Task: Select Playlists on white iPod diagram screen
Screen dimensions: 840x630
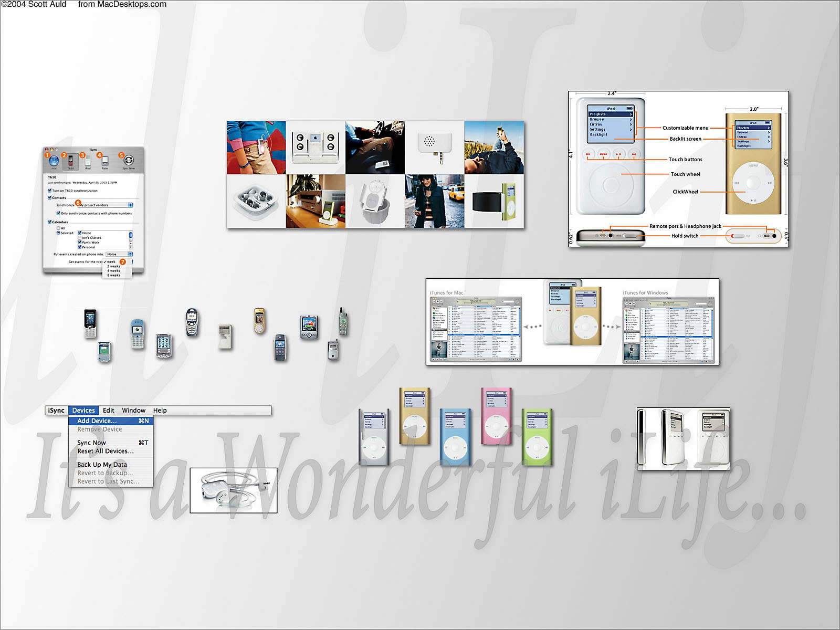Action: (x=611, y=114)
